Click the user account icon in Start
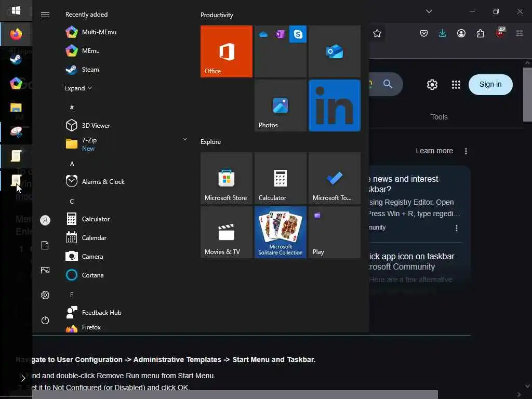532x399 pixels. pos(45,220)
